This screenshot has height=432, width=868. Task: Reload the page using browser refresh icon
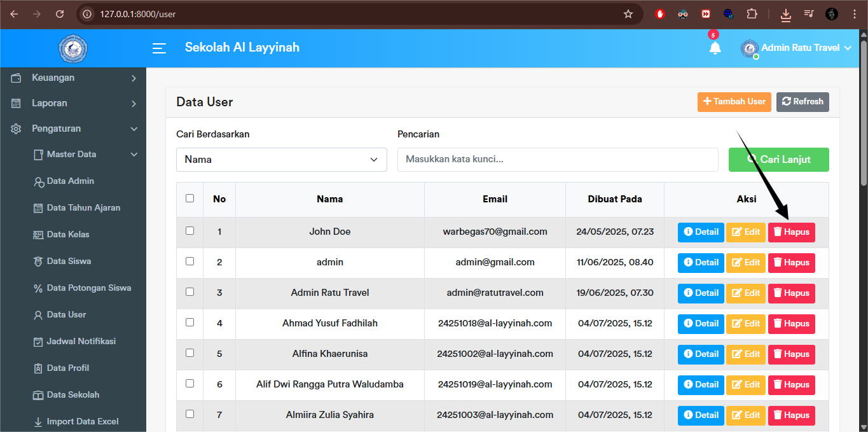[60, 14]
